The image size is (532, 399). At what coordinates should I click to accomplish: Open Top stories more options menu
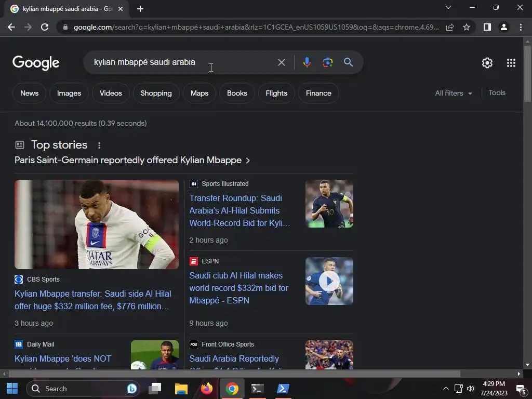[99, 145]
